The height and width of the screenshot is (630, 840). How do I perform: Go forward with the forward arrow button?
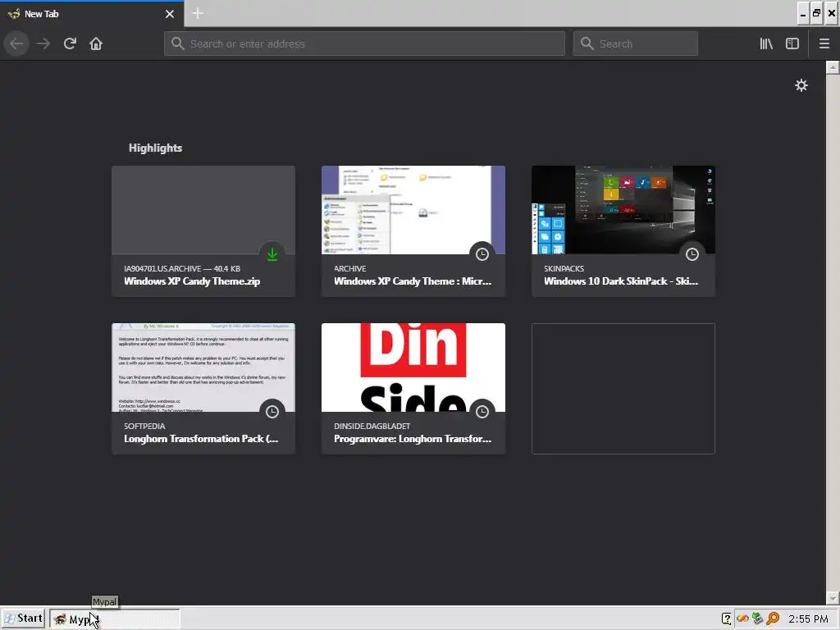pyautogui.click(x=43, y=43)
